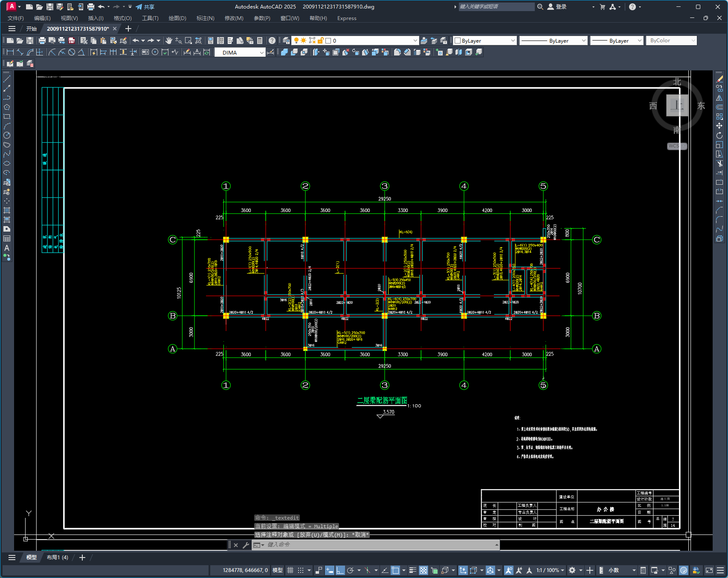
Task: Select the Multiline Text tool
Action: [7, 248]
